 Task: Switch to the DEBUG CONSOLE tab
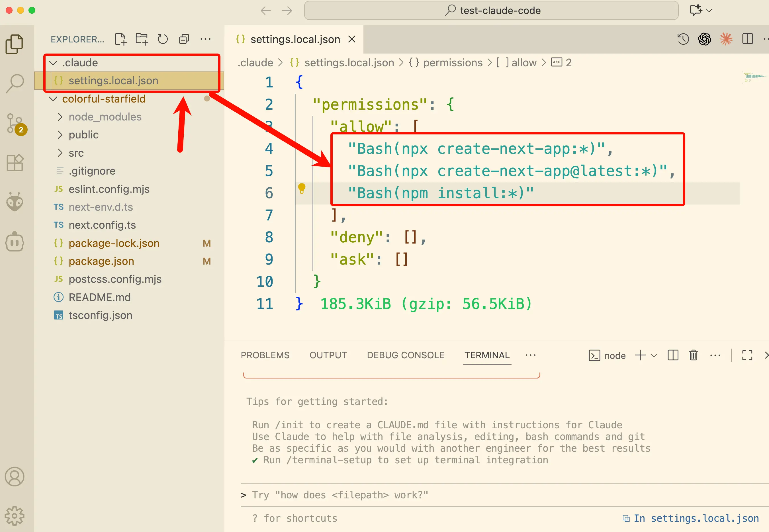[x=405, y=355]
